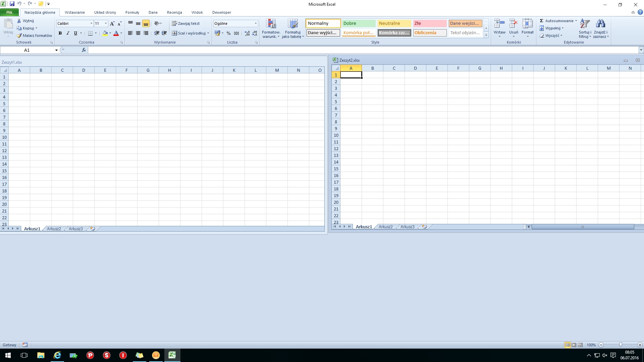This screenshot has width=644, height=362.
Task: Switch to the Formuły ribbon tab
Action: point(132,12)
